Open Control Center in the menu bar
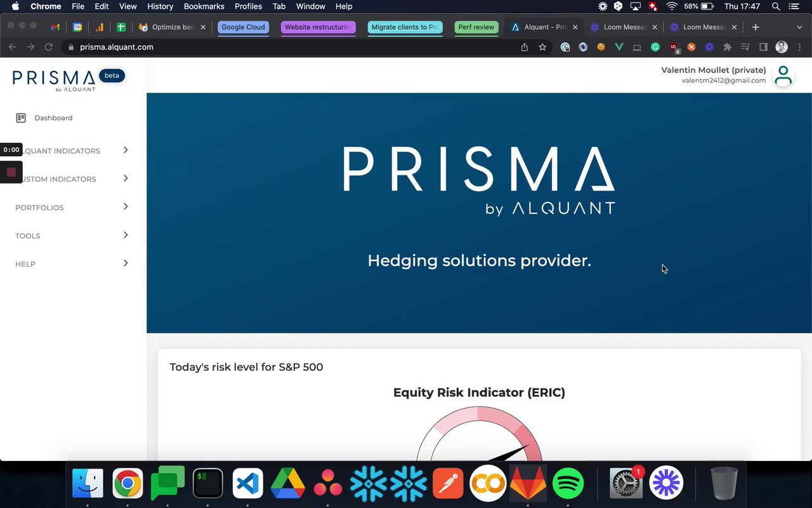The height and width of the screenshot is (508, 812). (794, 6)
